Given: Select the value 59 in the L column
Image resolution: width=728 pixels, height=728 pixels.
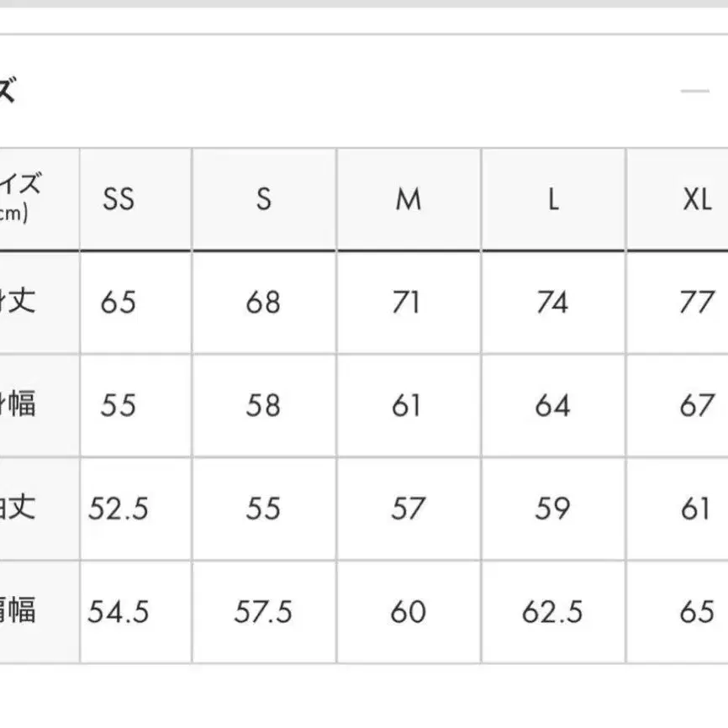Looking at the screenshot, I should pos(552,509).
